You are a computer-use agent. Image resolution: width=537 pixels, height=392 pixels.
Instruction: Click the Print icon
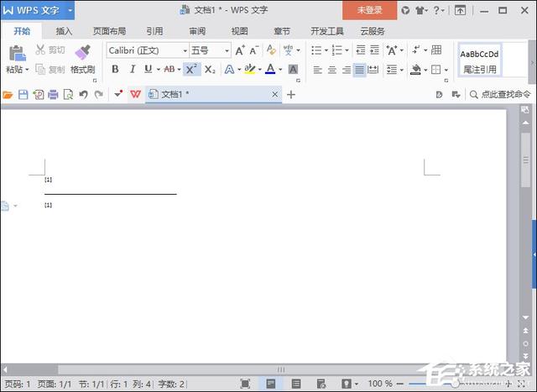pyautogui.click(x=53, y=95)
